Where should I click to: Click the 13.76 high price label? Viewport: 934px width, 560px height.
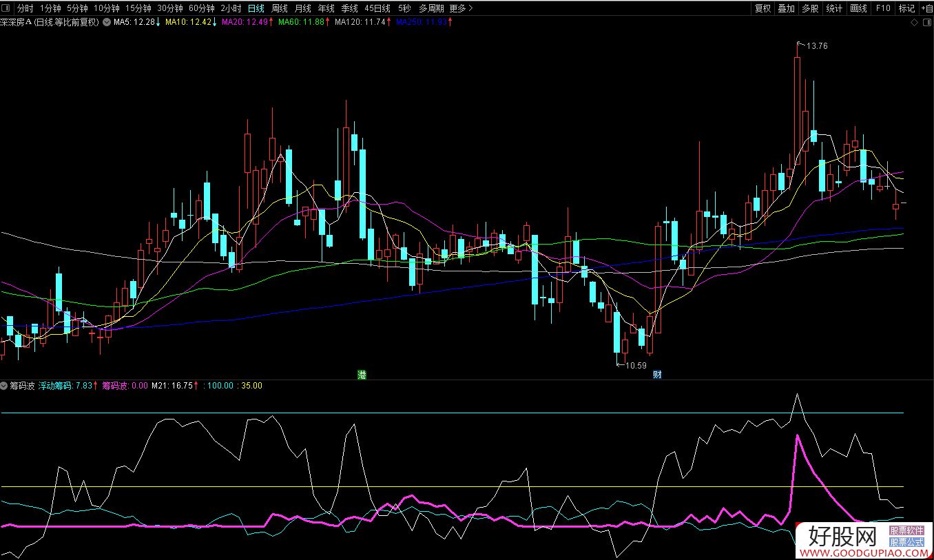click(x=816, y=46)
